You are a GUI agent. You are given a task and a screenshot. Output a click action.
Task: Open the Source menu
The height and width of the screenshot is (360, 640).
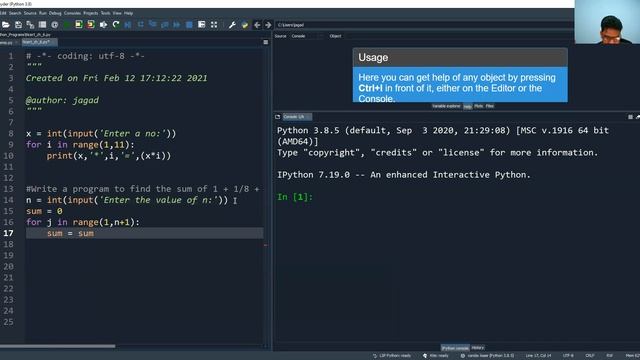30,13
